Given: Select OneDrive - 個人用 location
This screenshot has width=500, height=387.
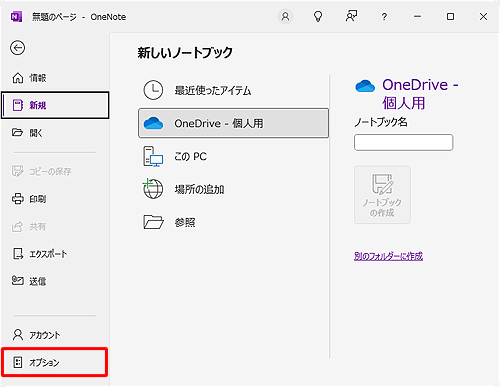Looking at the screenshot, I should point(233,123).
